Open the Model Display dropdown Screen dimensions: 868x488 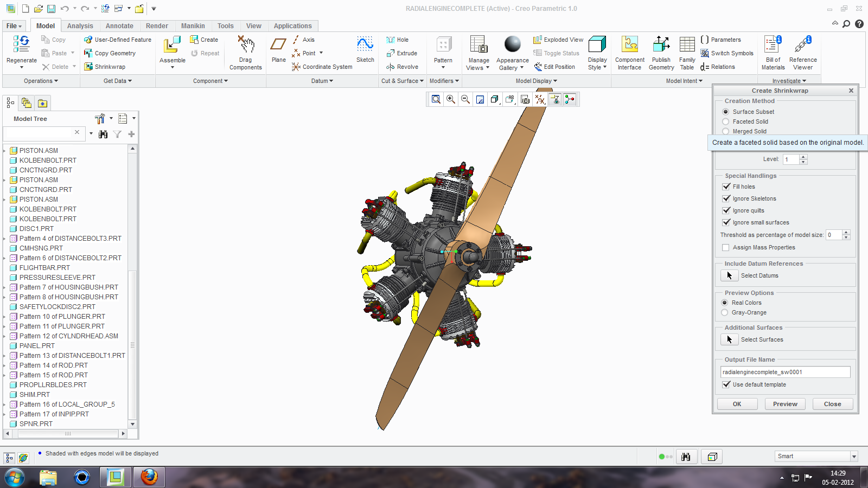click(537, 81)
